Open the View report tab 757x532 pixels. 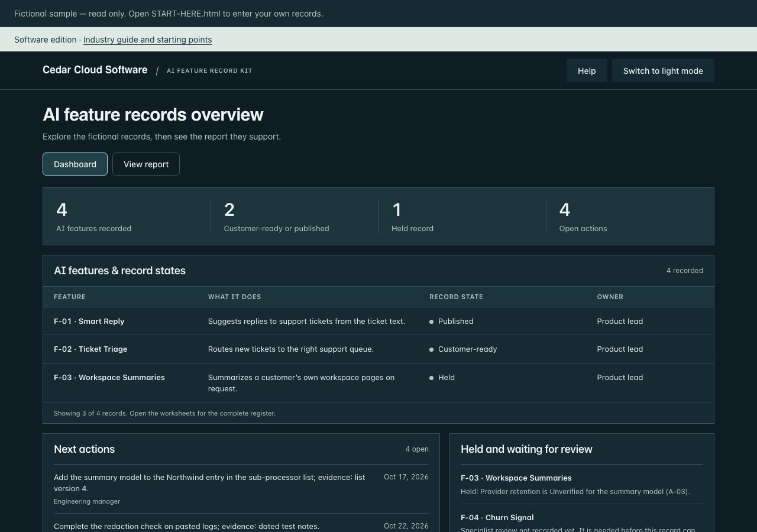pos(146,164)
